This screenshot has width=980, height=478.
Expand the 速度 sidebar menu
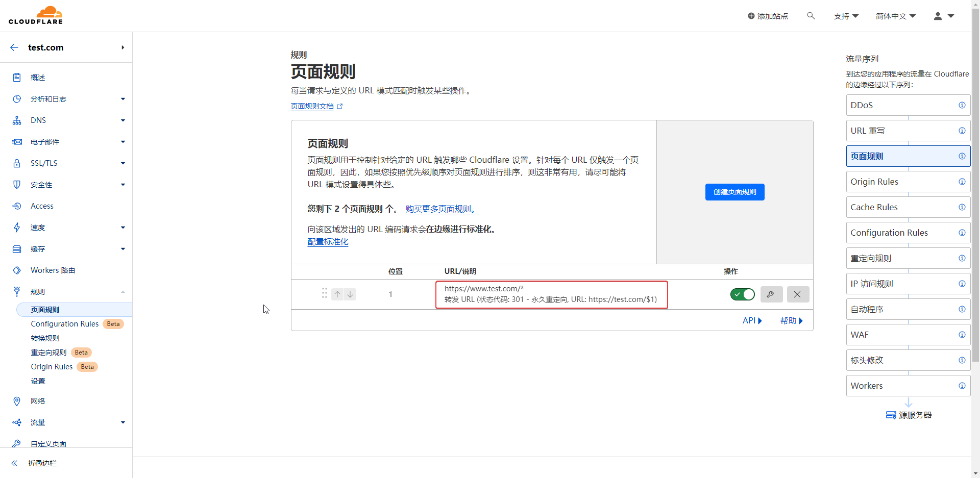[122, 228]
